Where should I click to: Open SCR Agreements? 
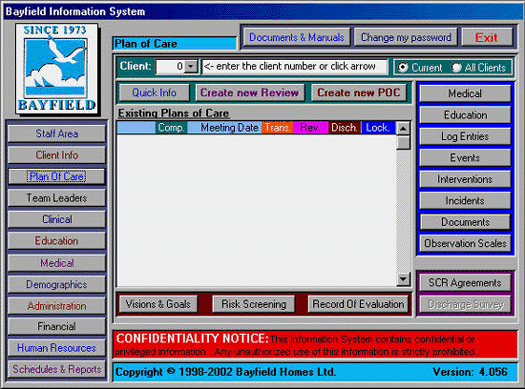click(465, 283)
